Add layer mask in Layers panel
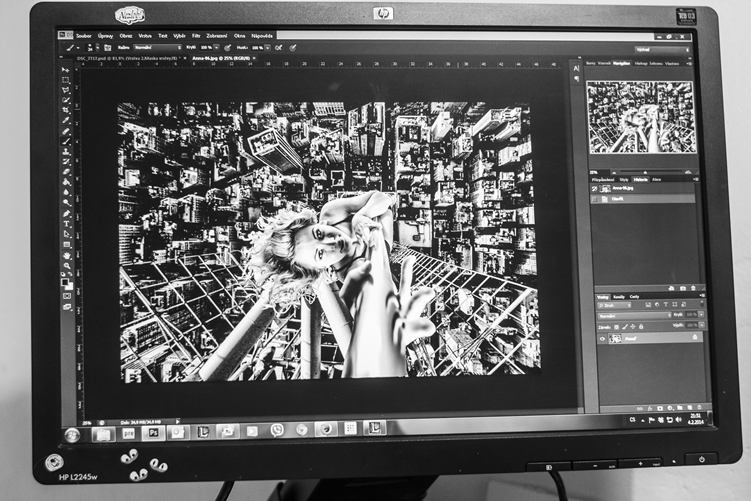This screenshot has width=751, height=501. 660,408
